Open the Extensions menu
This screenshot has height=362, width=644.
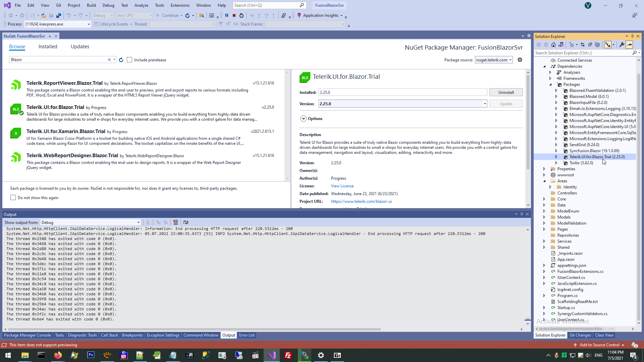(x=180, y=5)
